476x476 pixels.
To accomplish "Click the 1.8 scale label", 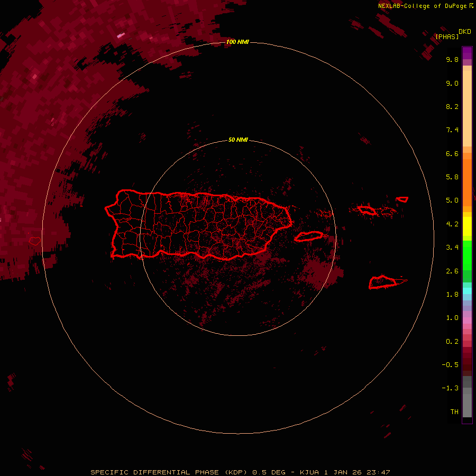I will point(452,295).
